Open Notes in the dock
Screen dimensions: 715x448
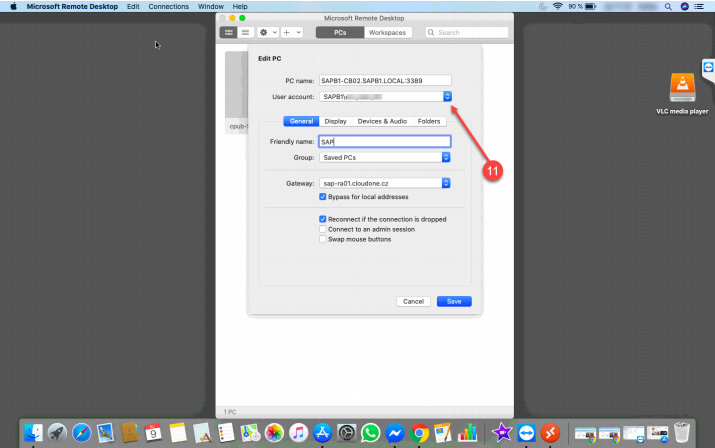click(x=177, y=432)
